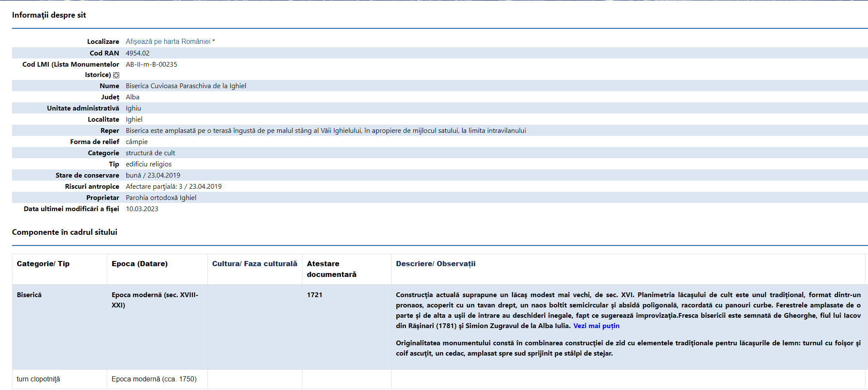Open the 'Afișează pe harta României' link
This screenshot has height=390, width=868.
168,42
